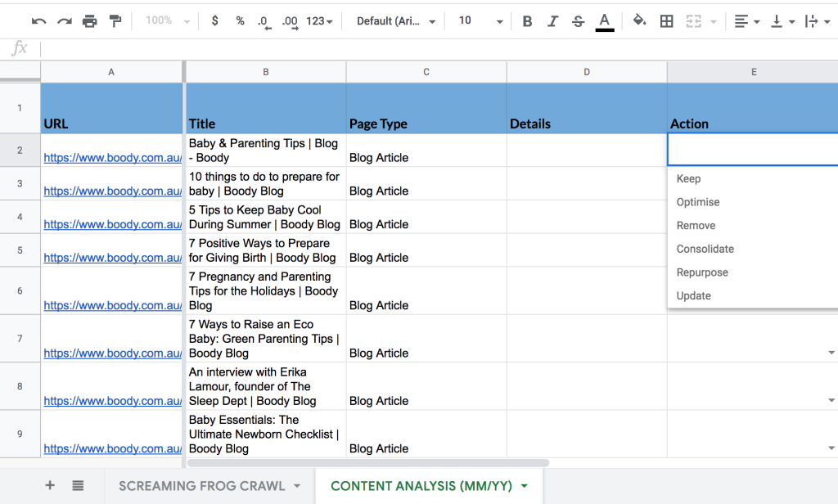Open Action dropdown arrow in row 7

coord(831,353)
